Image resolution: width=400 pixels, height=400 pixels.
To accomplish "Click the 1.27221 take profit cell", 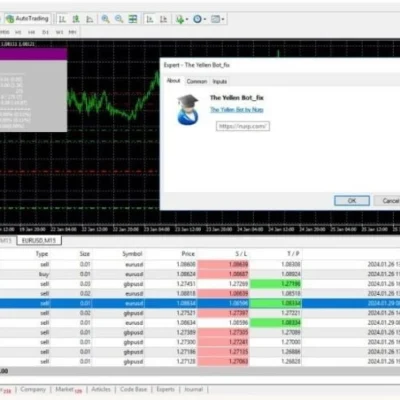I will 291,313.
